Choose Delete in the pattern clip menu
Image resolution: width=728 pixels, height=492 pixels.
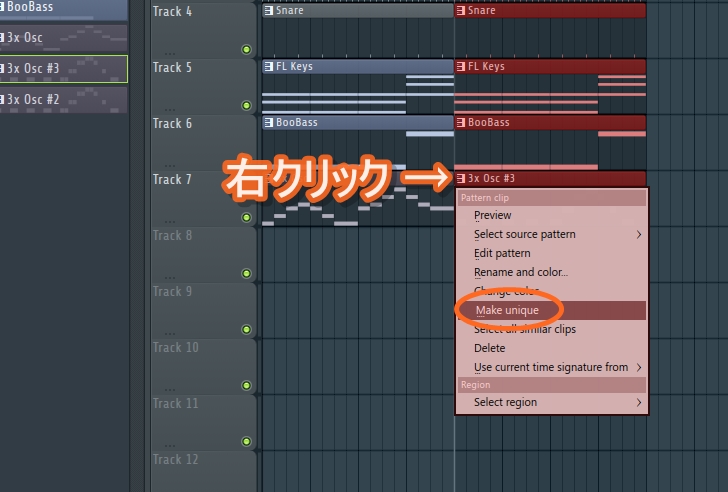coord(490,348)
